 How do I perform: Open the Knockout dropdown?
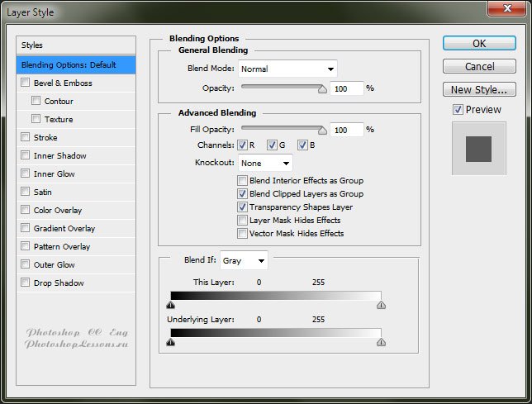click(265, 163)
